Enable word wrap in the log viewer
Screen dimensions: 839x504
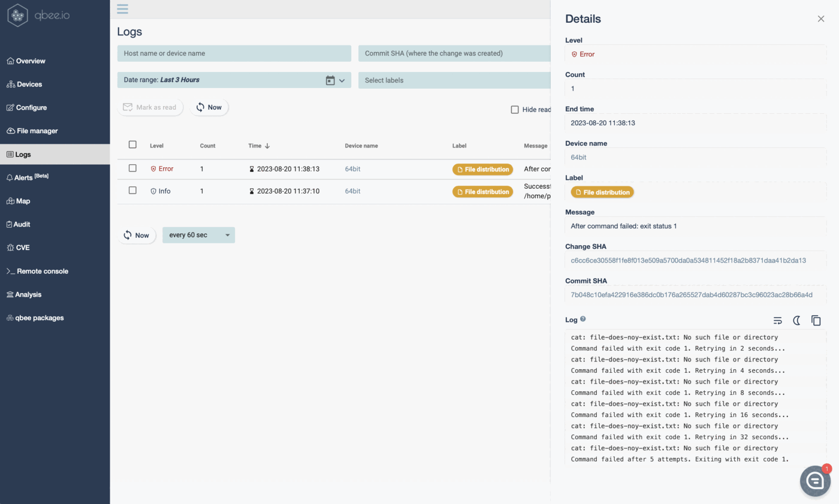pos(777,320)
